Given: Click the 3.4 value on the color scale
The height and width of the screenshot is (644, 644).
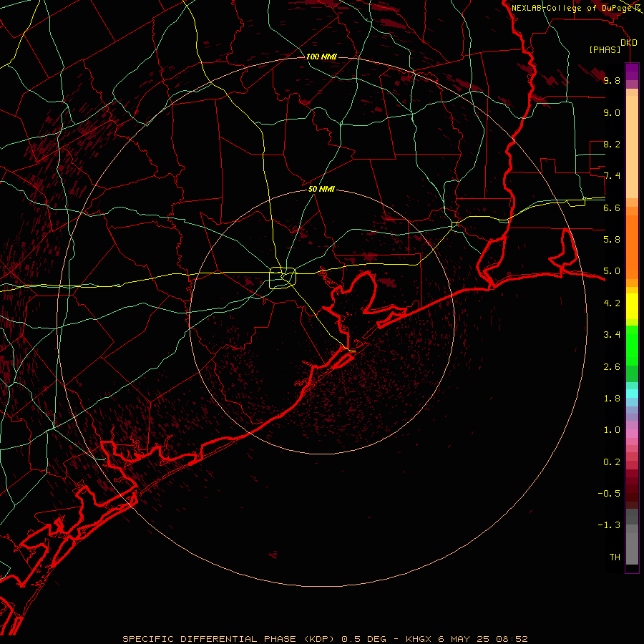Looking at the screenshot, I should 612,335.
